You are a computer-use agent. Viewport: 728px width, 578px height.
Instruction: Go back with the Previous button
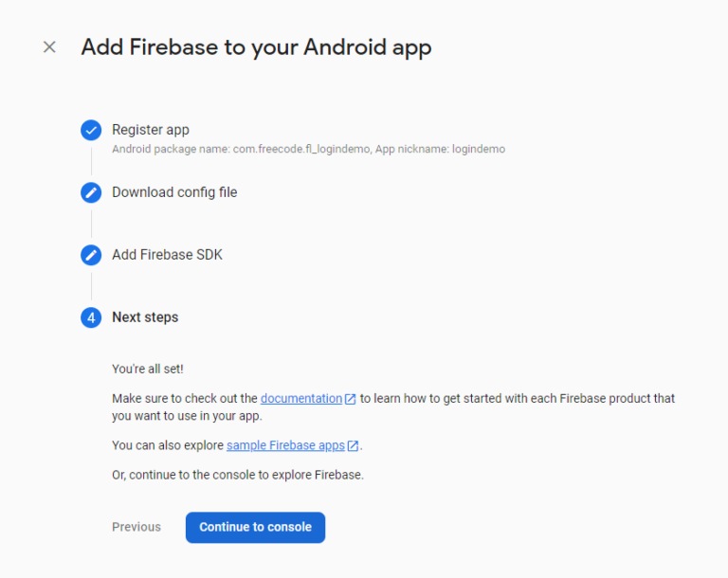click(136, 527)
